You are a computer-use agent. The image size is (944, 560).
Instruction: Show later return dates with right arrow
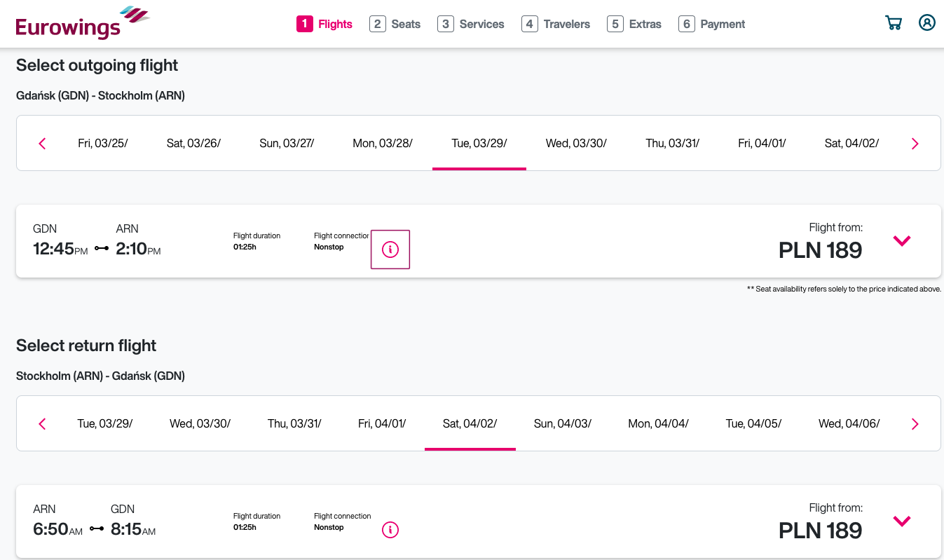[915, 424]
